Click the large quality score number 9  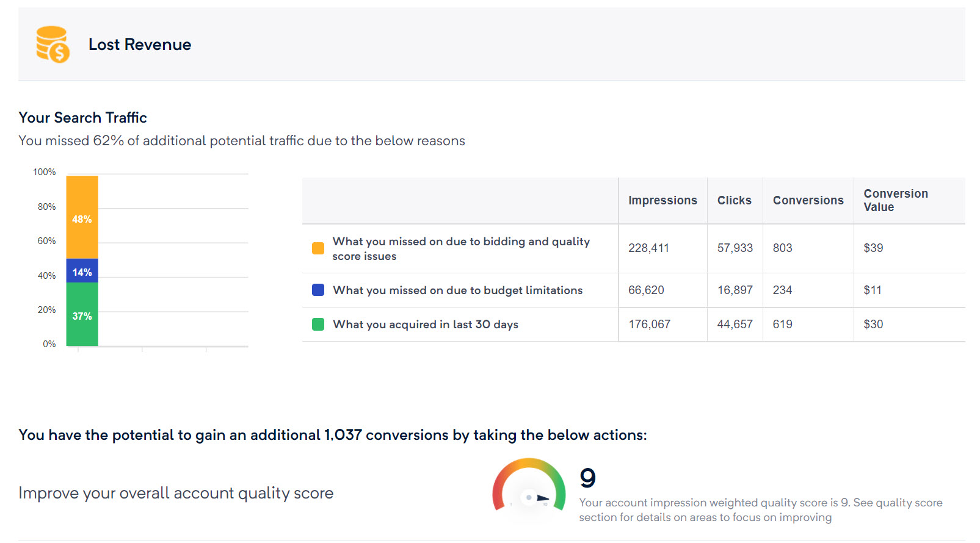(587, 478)
